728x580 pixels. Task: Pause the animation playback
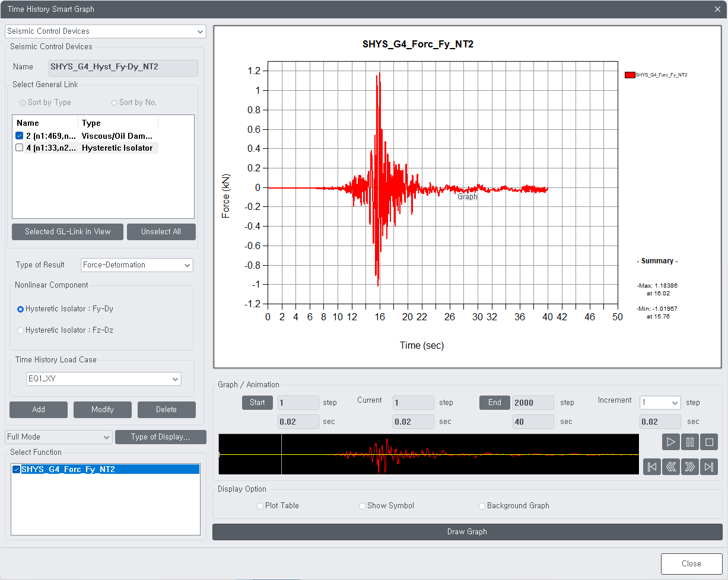(690, 442)
